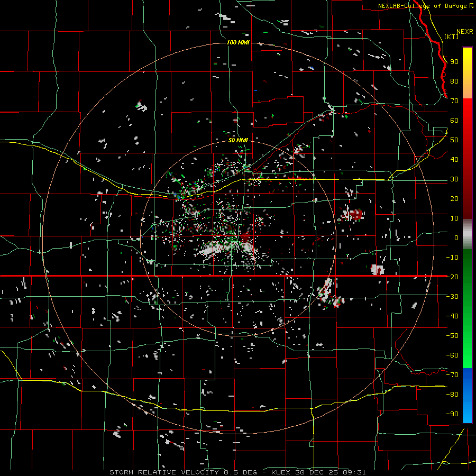This screenshot has width=476, height=476.
Task: Click the 30 tick label on color legend
Action: pyautogui.click(x=454, y=179)
